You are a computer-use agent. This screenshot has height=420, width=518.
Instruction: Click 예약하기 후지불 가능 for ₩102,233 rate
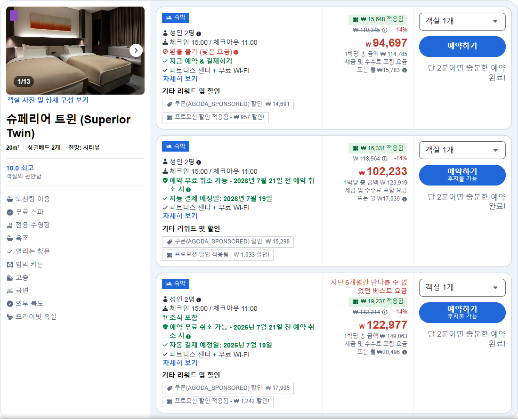click(x=462, y=175)
